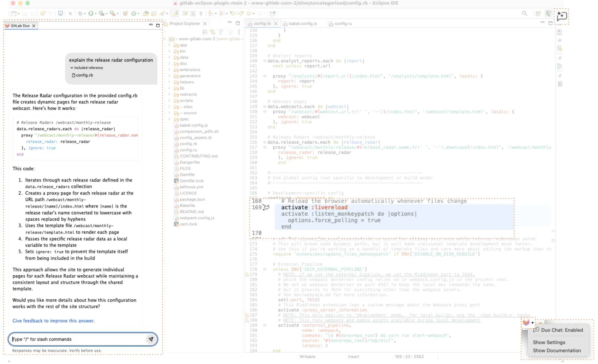Click Show Documentation in the Duo popup
The image size is (598, 364).
click(x=557, y=350)
